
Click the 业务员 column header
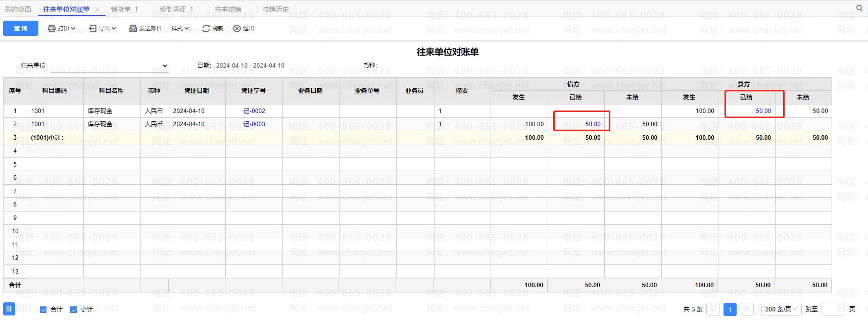click(415, 91)
